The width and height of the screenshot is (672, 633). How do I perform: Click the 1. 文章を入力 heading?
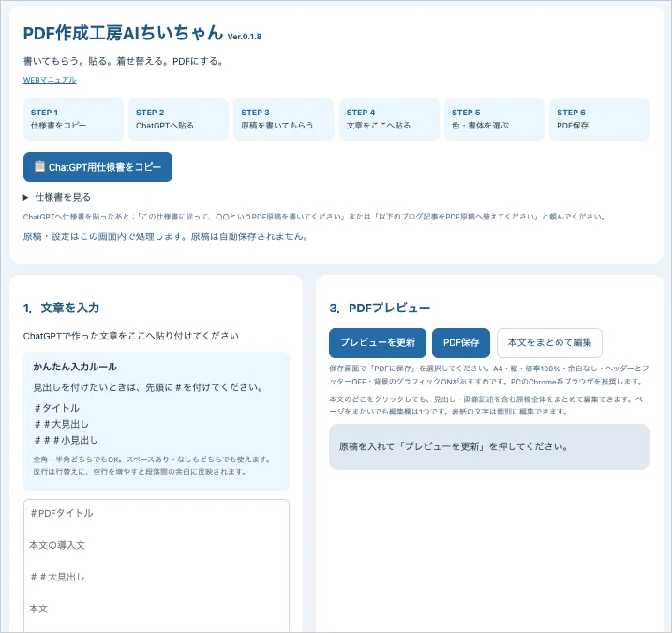61,308
